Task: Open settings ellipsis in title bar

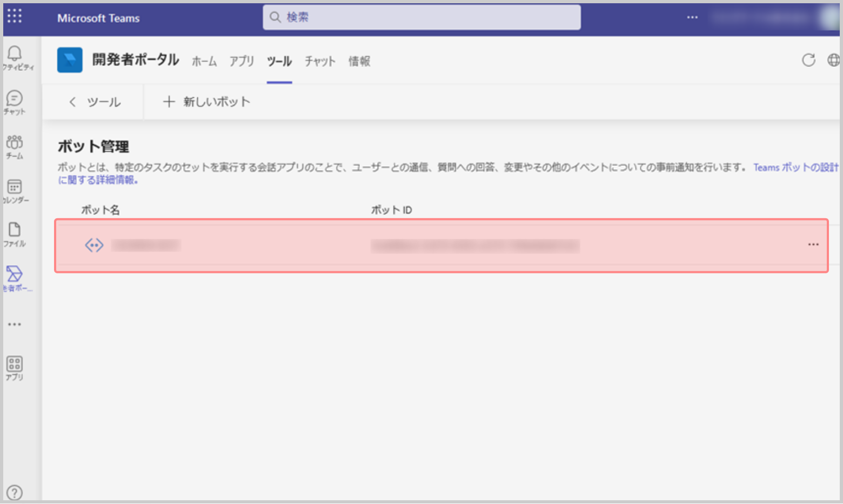Action: click(692, 17)
